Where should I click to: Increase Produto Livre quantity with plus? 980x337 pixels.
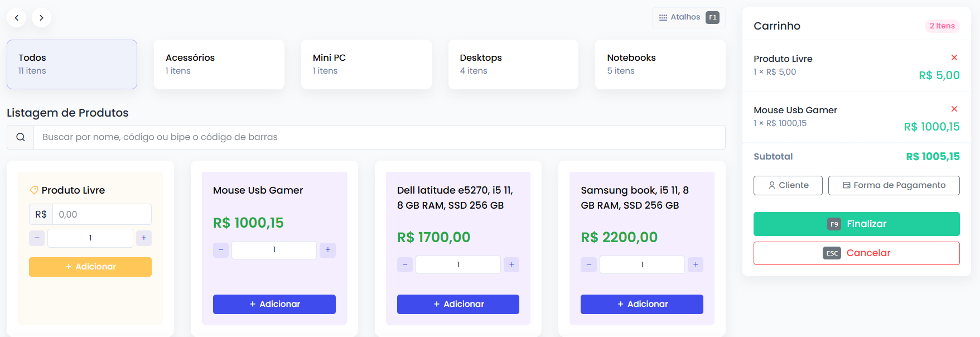[144, 238]
